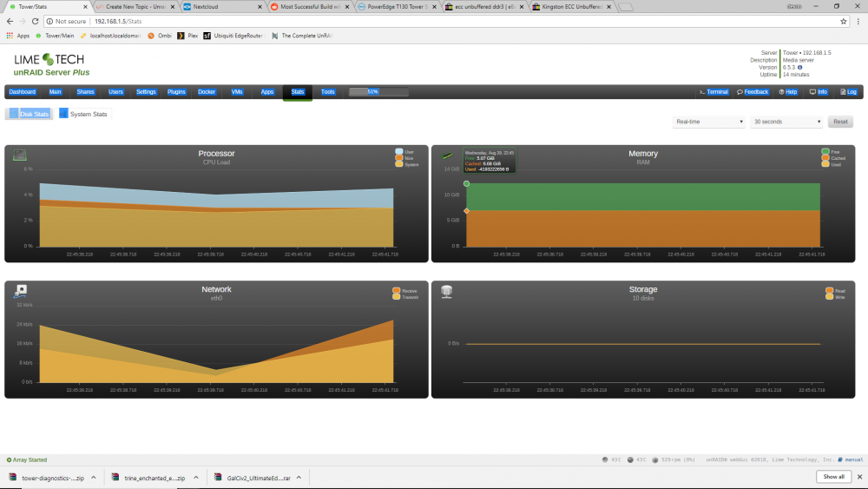Viewport: 868px width, 489px height.
Task: Switch to the PowerEdge T130 Tower browser tab
Action: (x=397, y=7)
